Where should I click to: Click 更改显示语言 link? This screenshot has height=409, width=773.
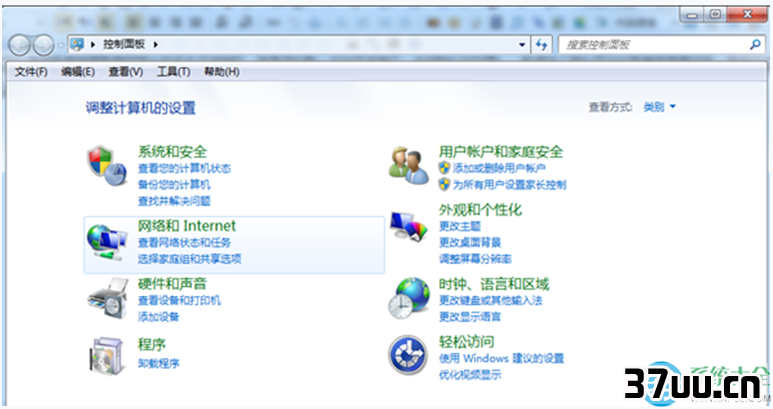coord(470,316)
